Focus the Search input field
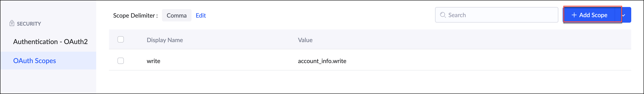The width and height of the screenshot is (644, 94). tap(500, 15)
